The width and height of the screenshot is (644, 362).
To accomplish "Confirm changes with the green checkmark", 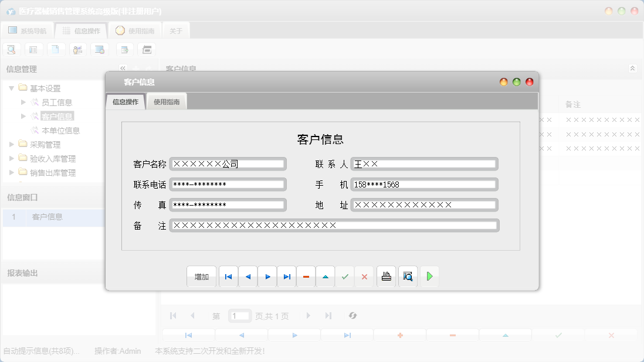I will click(345, 276).
